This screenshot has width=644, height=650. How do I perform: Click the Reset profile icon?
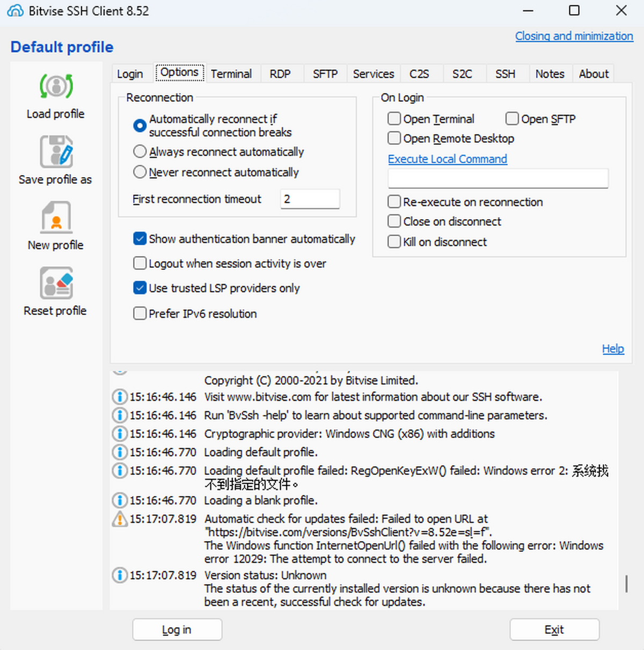coord(56,283)
